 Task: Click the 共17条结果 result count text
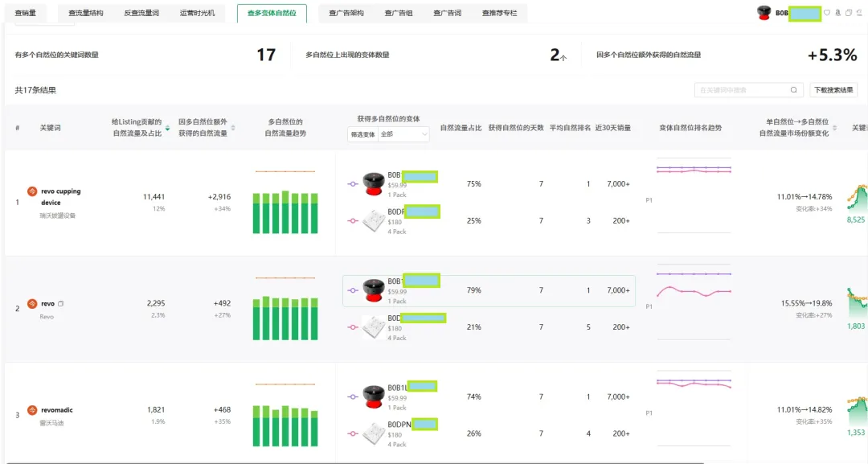tap(35, 90)
